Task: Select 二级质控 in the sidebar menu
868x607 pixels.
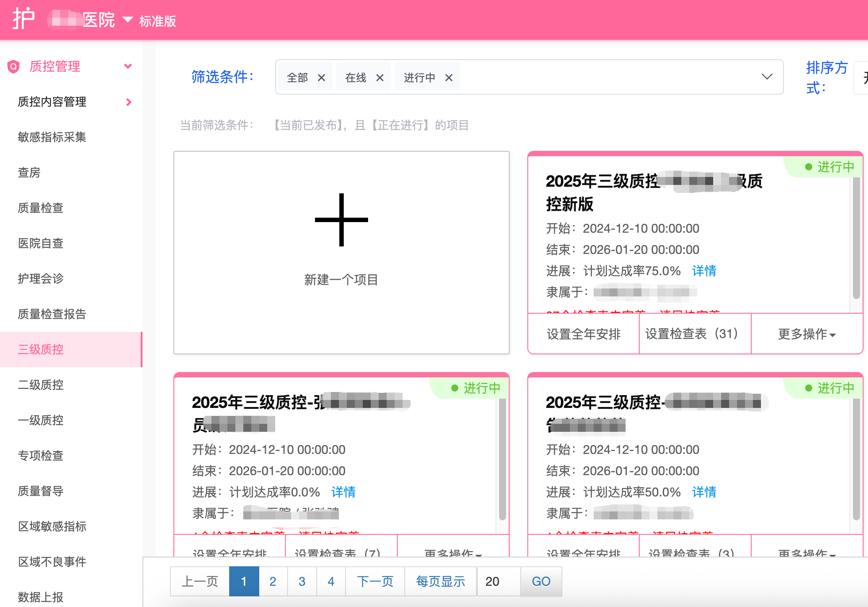Action: click(x=41, y=385)
